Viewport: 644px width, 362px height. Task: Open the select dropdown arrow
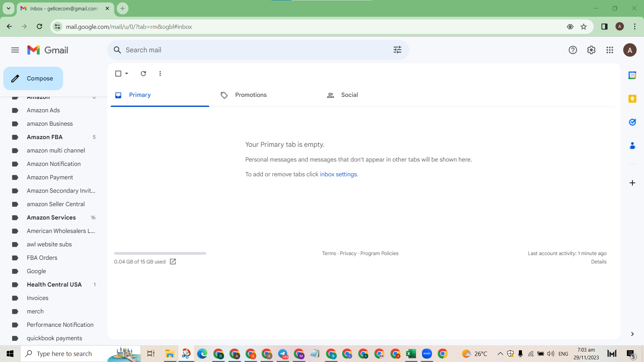(127, 73)
